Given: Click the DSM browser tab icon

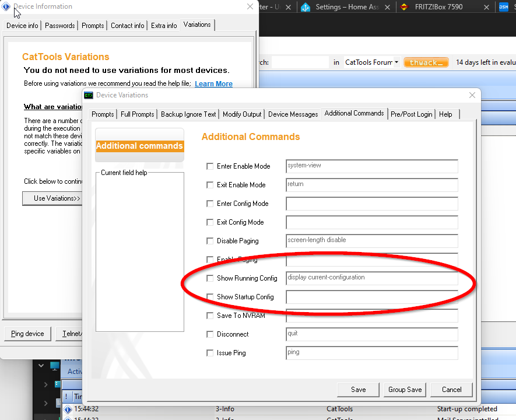Looking at the screenshot, I should coord(504,7).
